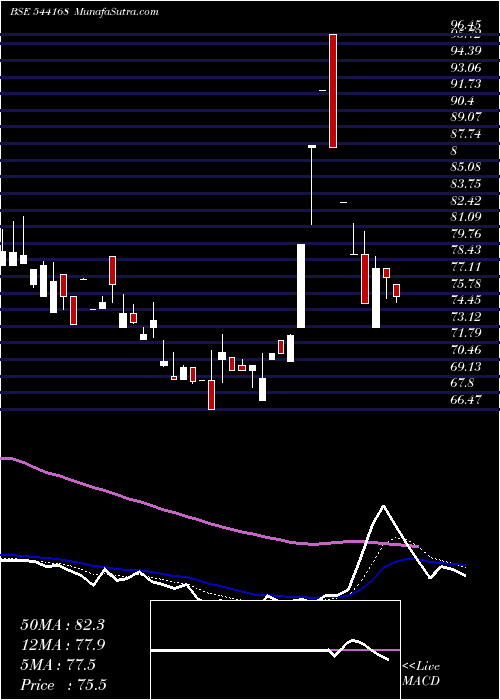Click the Live MACD label

tap(421, 674)
